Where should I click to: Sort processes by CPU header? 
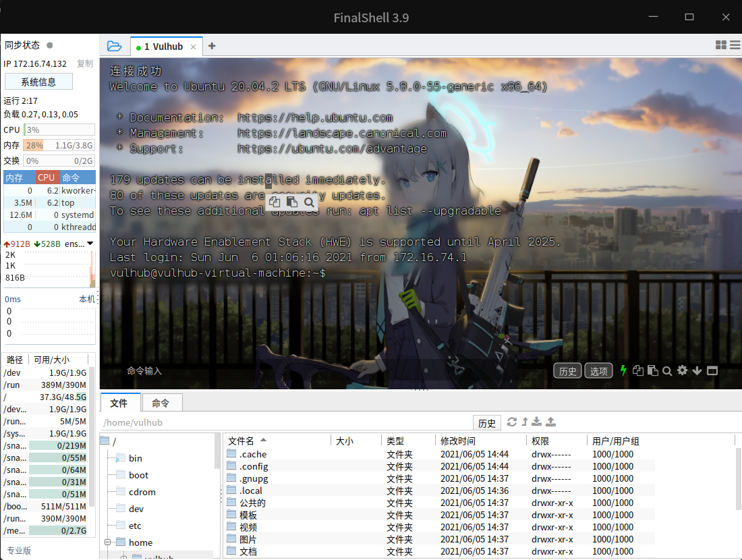[47, 177]
